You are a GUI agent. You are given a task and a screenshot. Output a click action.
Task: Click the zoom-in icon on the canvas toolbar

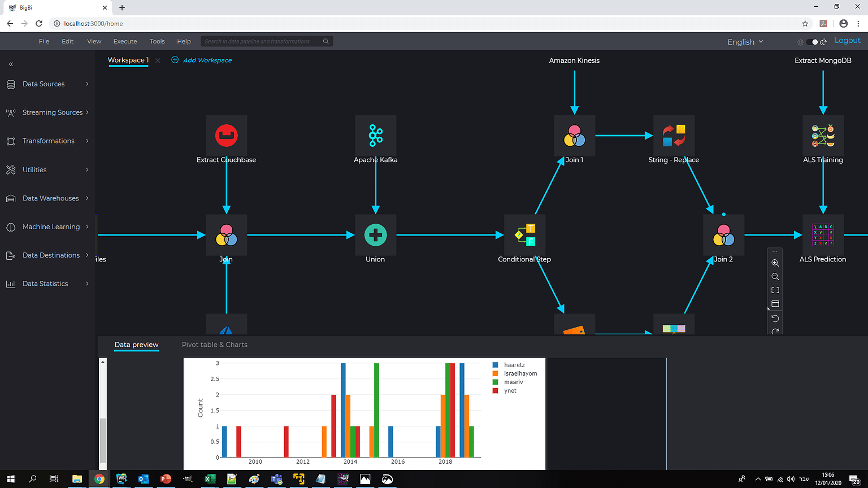775,263
